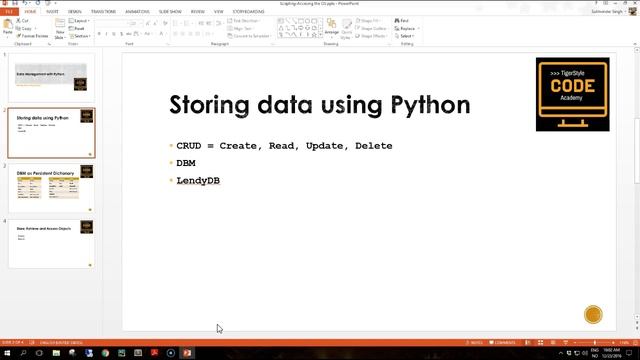This screenshot has height=360, width=640.
Task: Move the zoom slider handle
Action: (595, 342)
